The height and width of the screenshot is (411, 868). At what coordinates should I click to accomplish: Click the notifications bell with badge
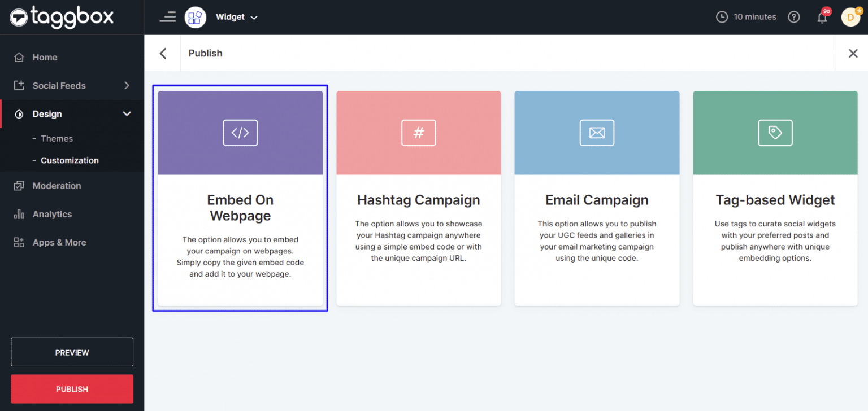(822, 17)
